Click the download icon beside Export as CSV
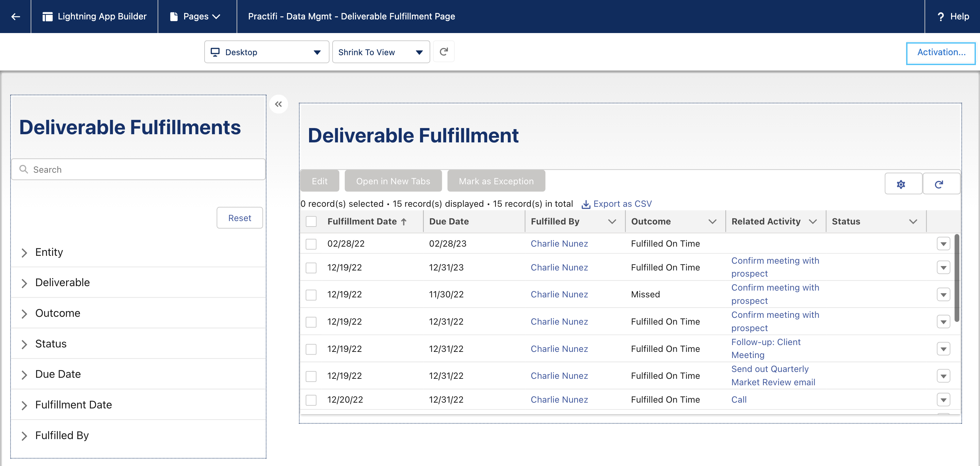The image size is (980, 466). (586, 204)
